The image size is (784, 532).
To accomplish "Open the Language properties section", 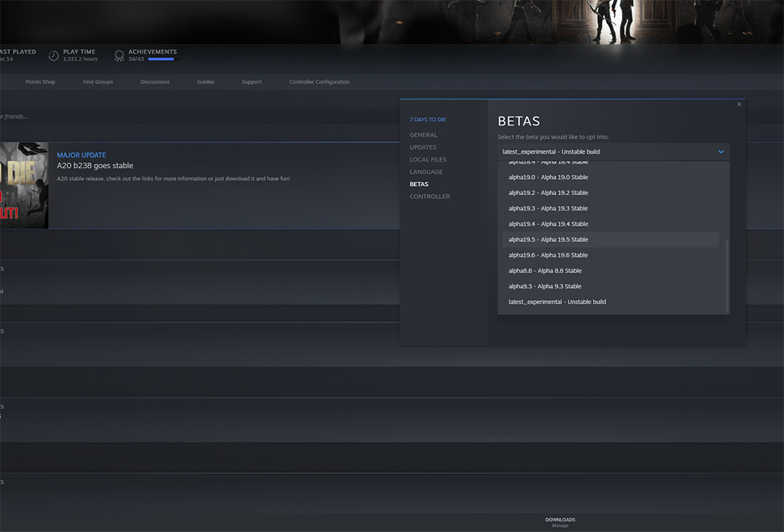I will click(426, 171).
